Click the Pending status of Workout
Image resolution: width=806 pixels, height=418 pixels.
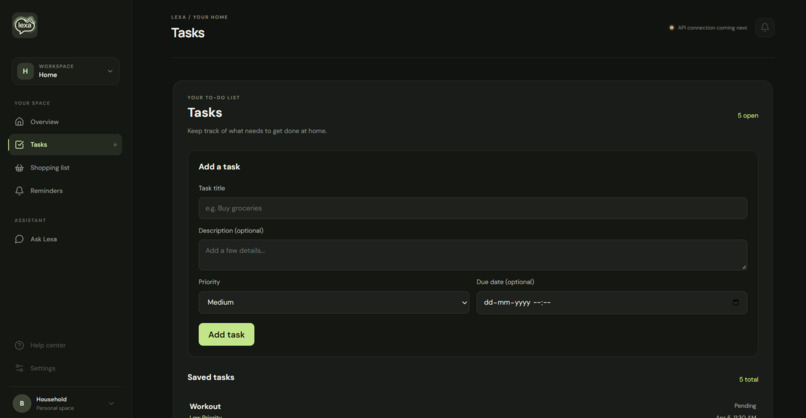[745, 406]
